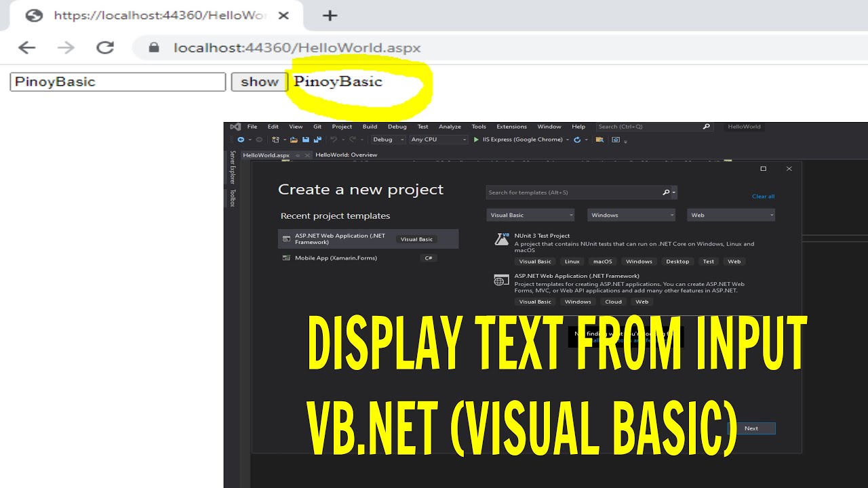Click the NUnit 3 flask icon
Viewport: 868px width, 488px height.
(x=502, y=239)
